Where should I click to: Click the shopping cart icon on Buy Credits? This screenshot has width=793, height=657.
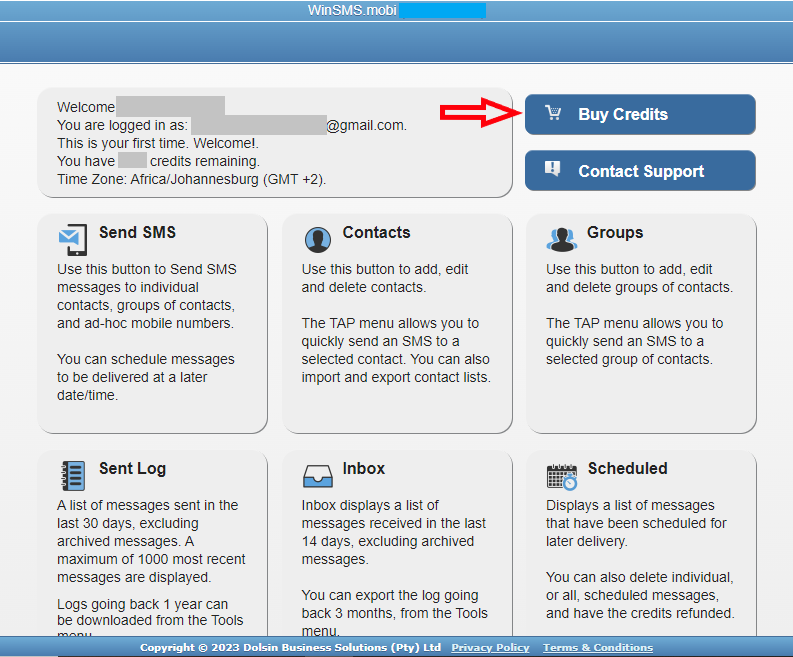click(553, 113)
